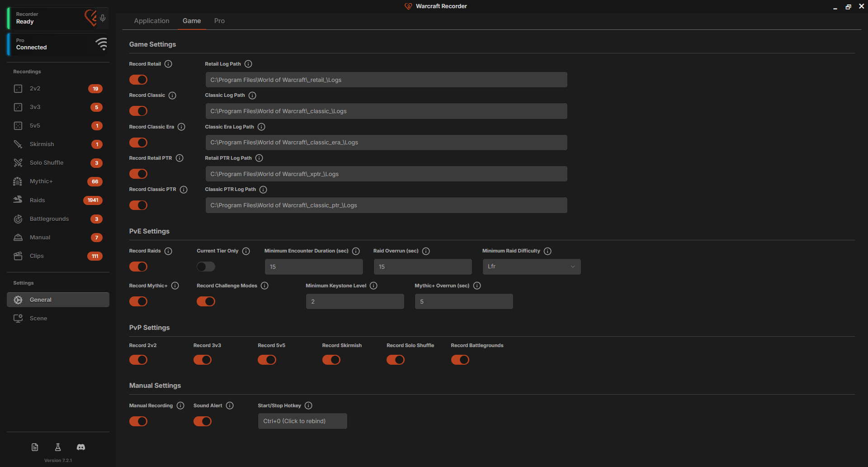Click info icon beside Minimum Raid Difficulty
This screenshot has height=467, width=868.
click(547, 251)
